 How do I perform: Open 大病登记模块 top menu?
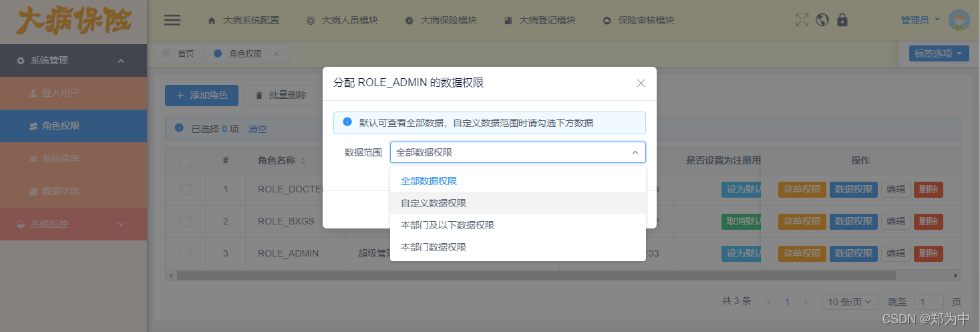539,20
